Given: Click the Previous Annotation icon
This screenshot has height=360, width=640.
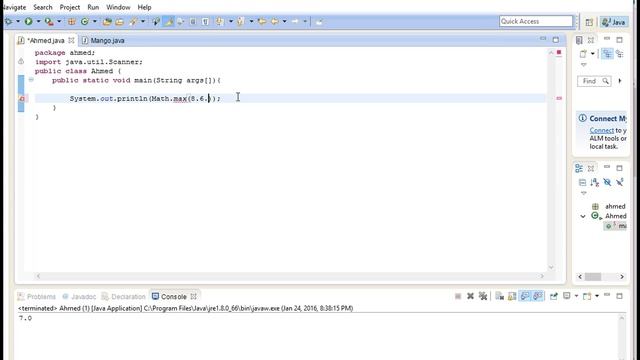Looking at the screenshot, I should (x=241, y=22).
